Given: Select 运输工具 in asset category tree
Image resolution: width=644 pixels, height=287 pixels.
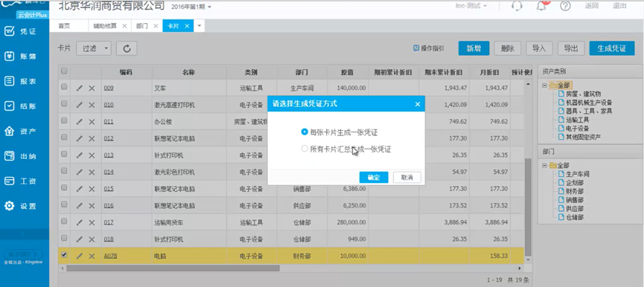Looking at the screenshot, I should click(x=577, y=120).
